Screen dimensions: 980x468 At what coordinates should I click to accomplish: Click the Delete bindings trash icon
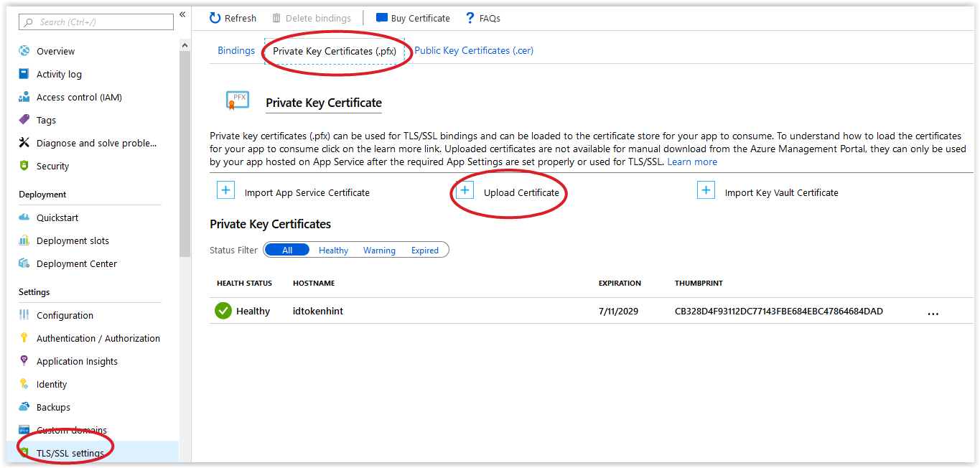[x=276, y=18]
